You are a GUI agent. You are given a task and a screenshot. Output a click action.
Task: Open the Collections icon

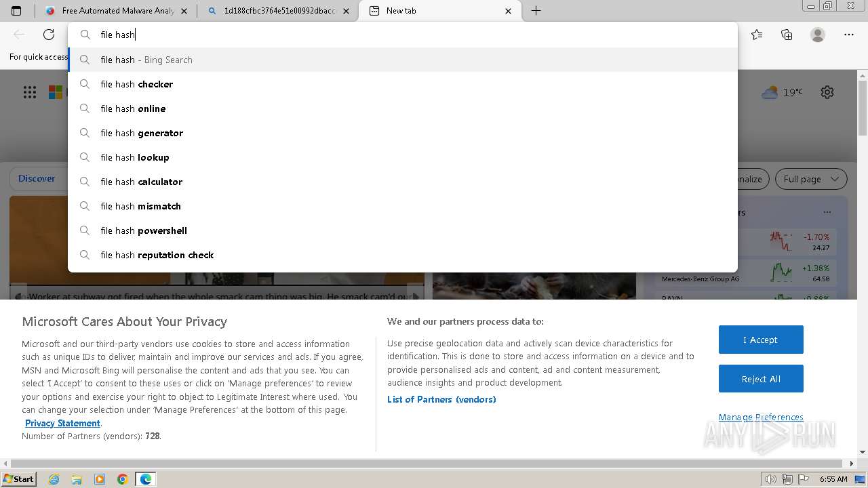(x=787, y=35)
